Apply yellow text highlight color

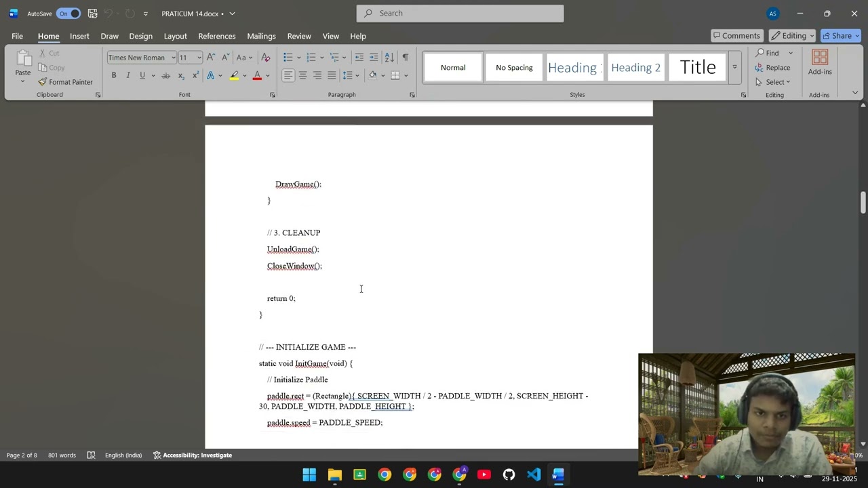pos(234,75)
